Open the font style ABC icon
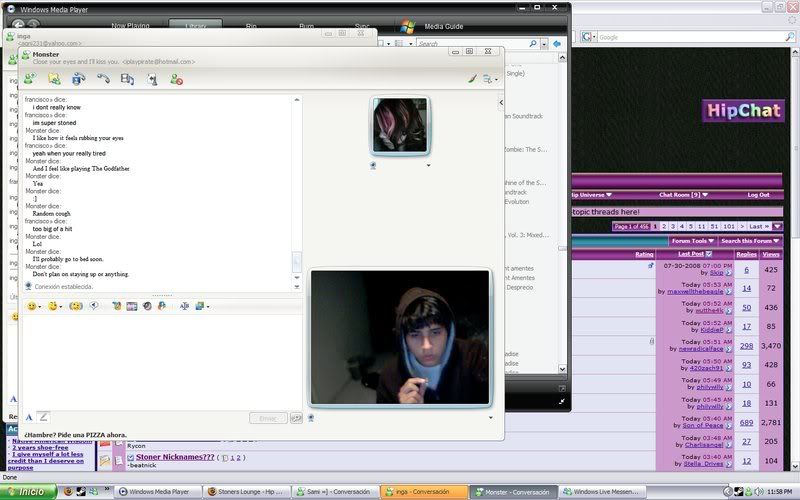 tap(184, 306)
